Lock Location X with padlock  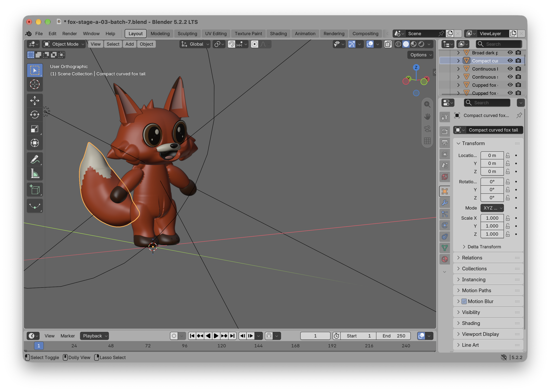coord(508,155)
